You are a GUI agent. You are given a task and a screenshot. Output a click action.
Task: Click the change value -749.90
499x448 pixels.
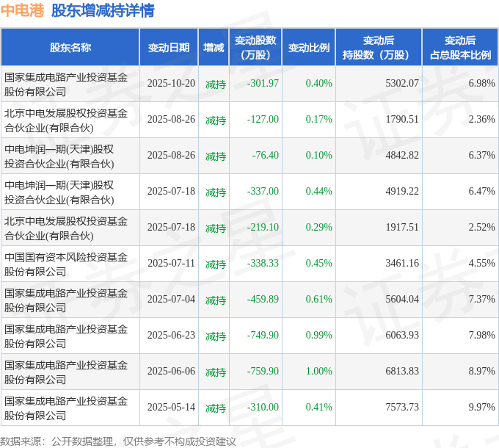coord(263,335)
